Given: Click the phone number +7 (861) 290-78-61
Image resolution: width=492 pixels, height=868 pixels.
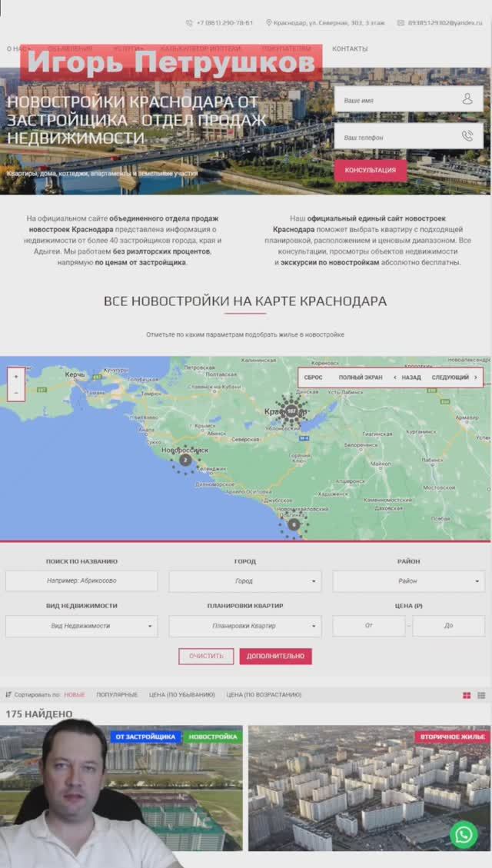Looking at the screenshot, I should pyautogui.click(x=224, y=23).
